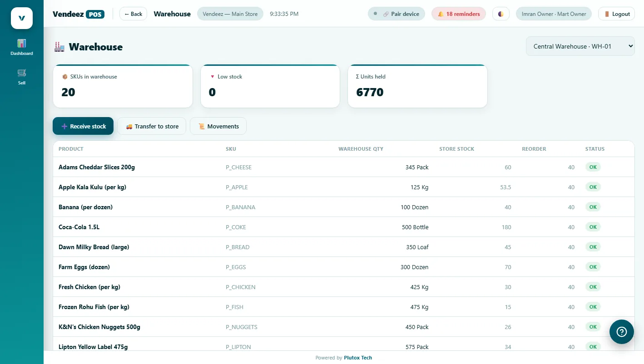This screenshot has width=644, height=364.
Task: Open the Sell cart icon
Action: pyautogui.click(x=22, y=77)
